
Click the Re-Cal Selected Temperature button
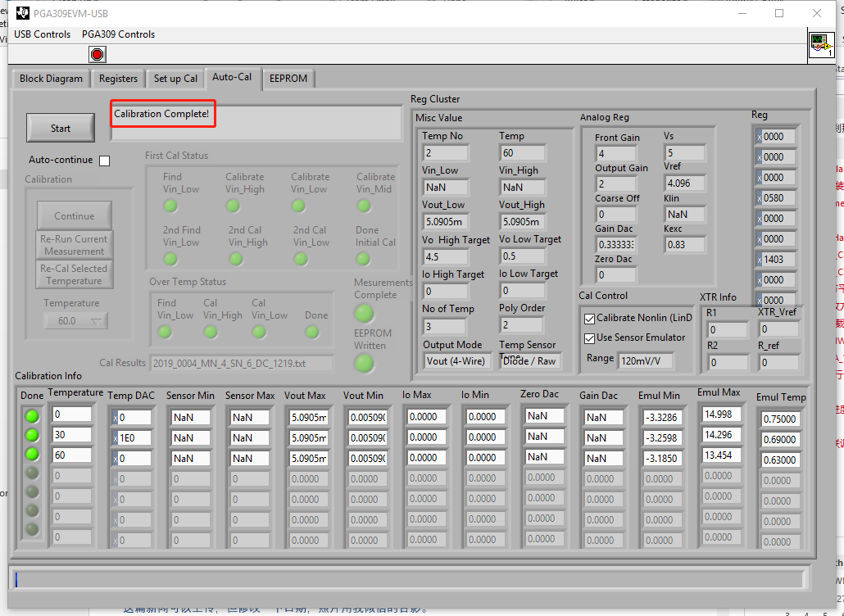click(74, 274)
